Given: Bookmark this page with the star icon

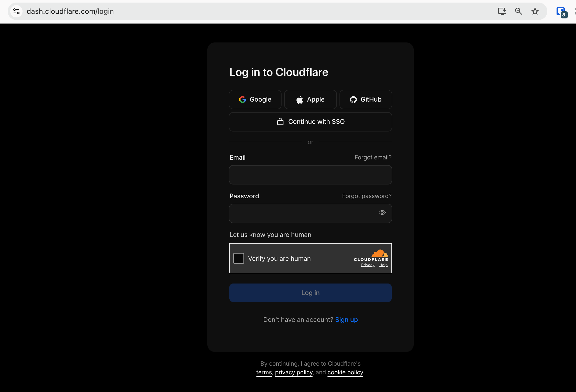Looking at the screenshot, I should click(x=535, y=11).
